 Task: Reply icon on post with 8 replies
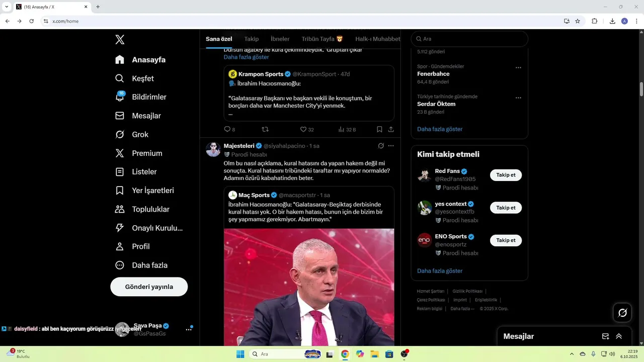227,129
